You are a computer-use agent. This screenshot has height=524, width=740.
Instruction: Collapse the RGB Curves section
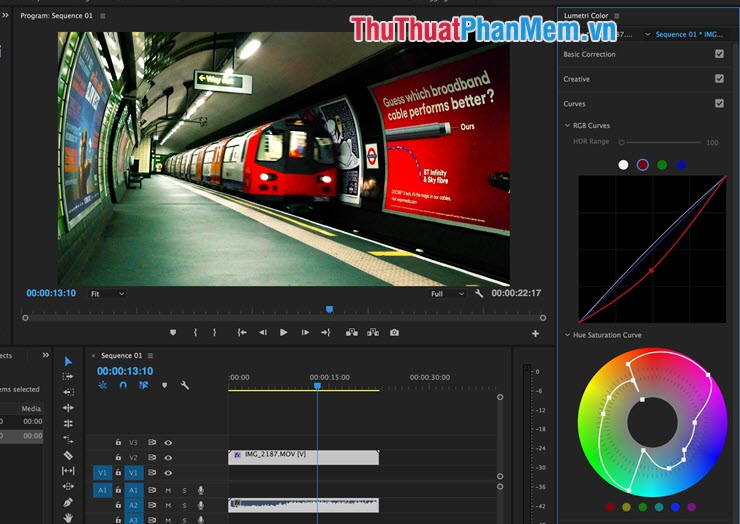(x=568, y=126)
